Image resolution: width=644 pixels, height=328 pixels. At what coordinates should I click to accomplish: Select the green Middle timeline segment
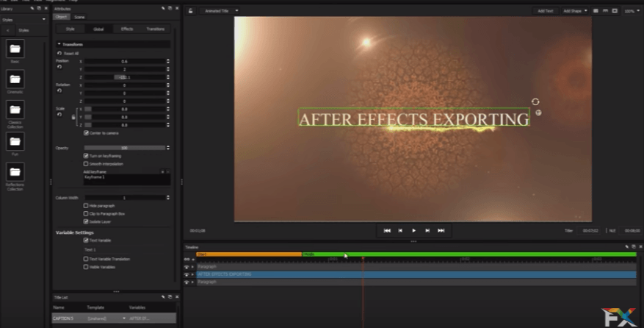(x=470, y=254)
